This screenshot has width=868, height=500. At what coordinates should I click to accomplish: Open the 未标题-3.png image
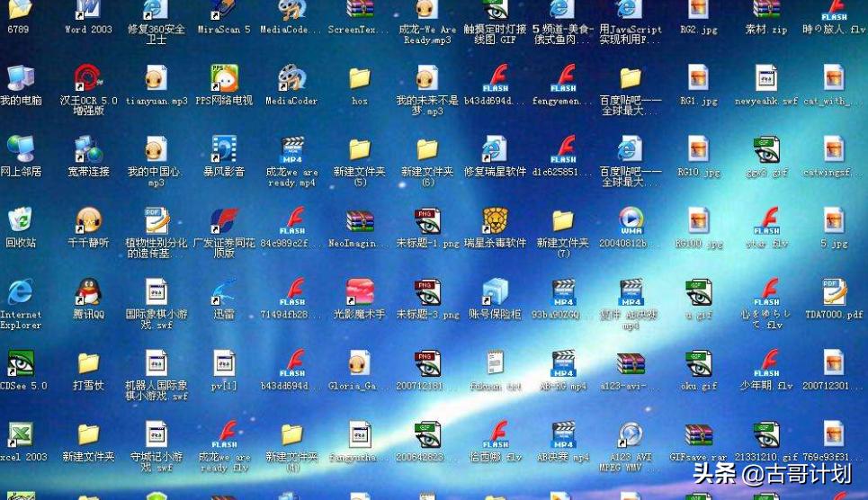(427, 291)
